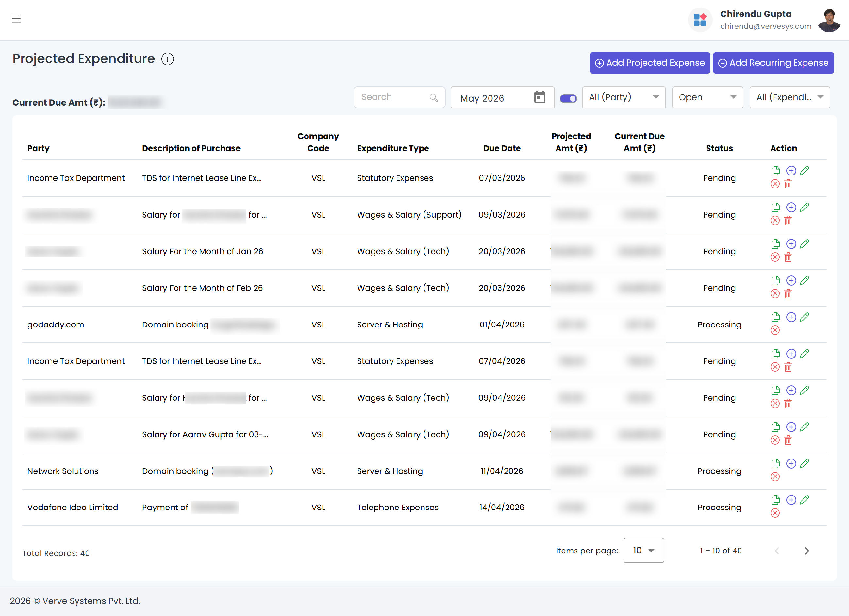Add payment on the 07/04/2026 TDS row
Image resolution: width=849 pixels, height=616 pixels.
click(791, 354)
